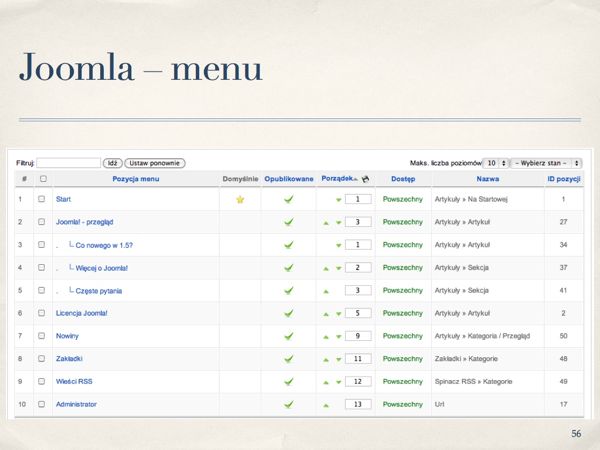This screenshot has height=450, width=600.
Task: Sort by ID pozycji column header
Action: coord(563,179)
